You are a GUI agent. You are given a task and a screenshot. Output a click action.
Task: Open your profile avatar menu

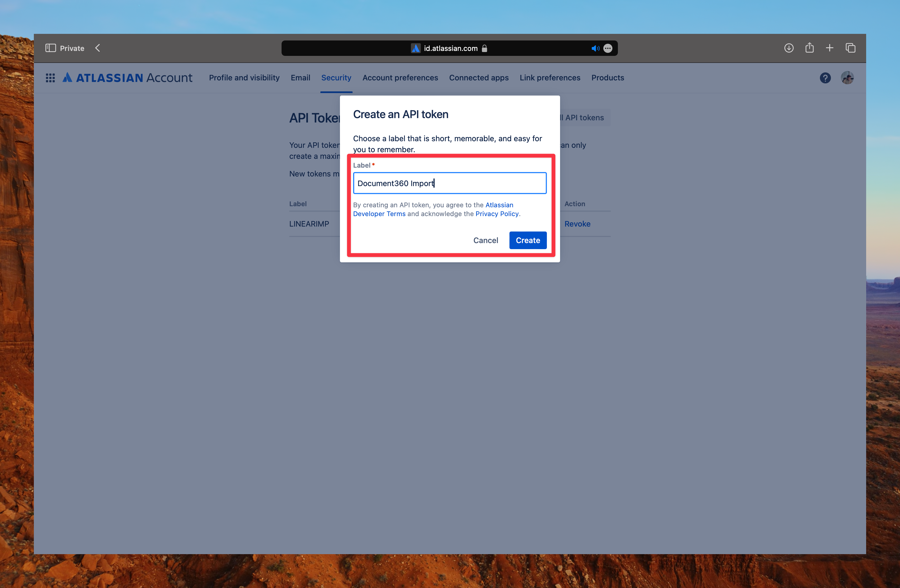coord(847,78)
